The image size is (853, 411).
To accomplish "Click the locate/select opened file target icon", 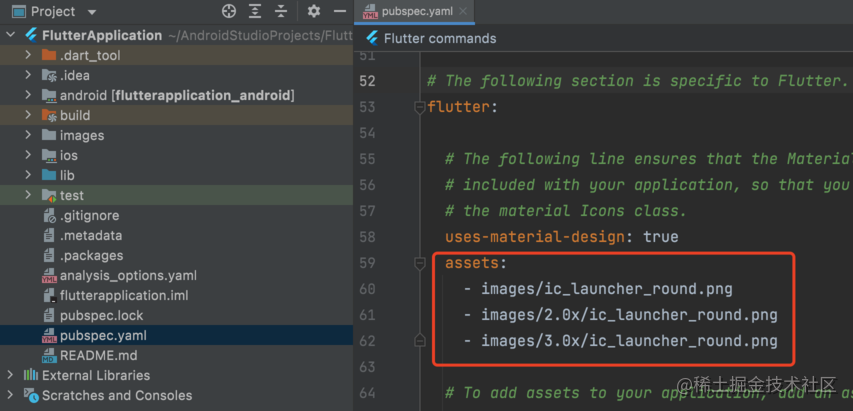I will (229, 11).
